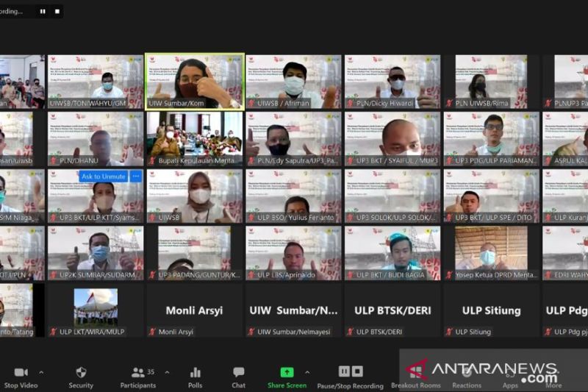Pause recording in top-left recording indicator

pyautogui.click(x=43, y=11)
